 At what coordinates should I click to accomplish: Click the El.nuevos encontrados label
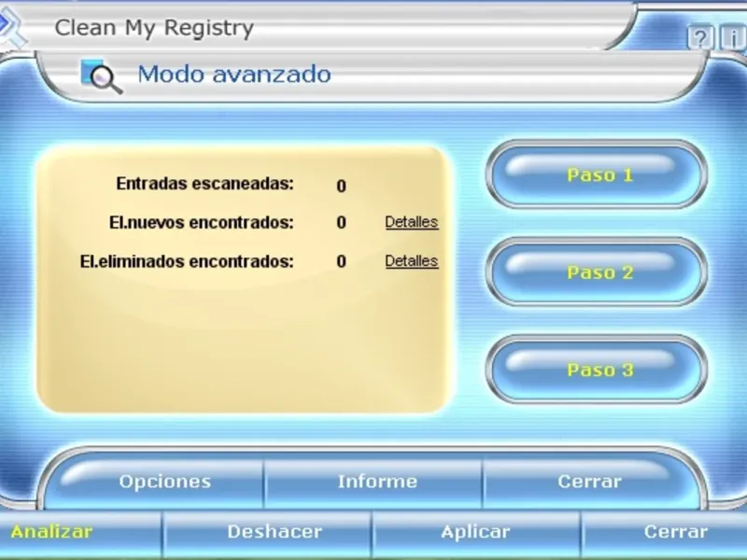click(202, 222)
